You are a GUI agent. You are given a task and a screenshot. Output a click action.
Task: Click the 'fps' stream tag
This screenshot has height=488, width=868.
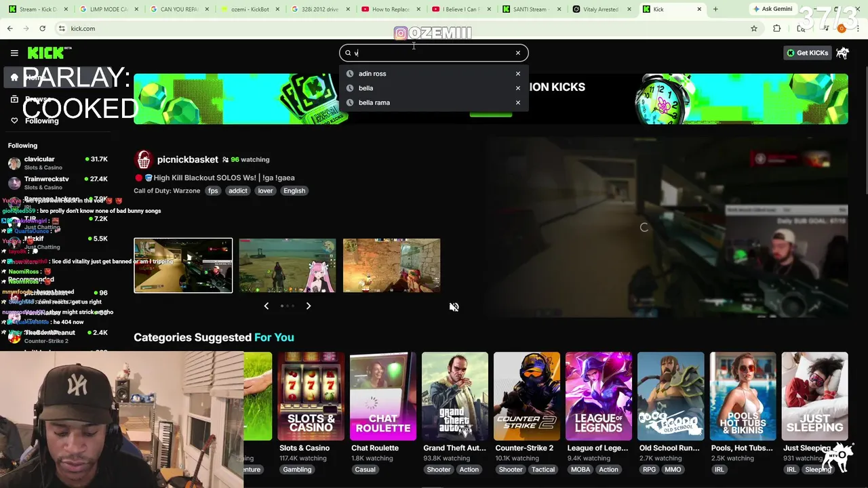pyautogui.click(x=213, y=190)
